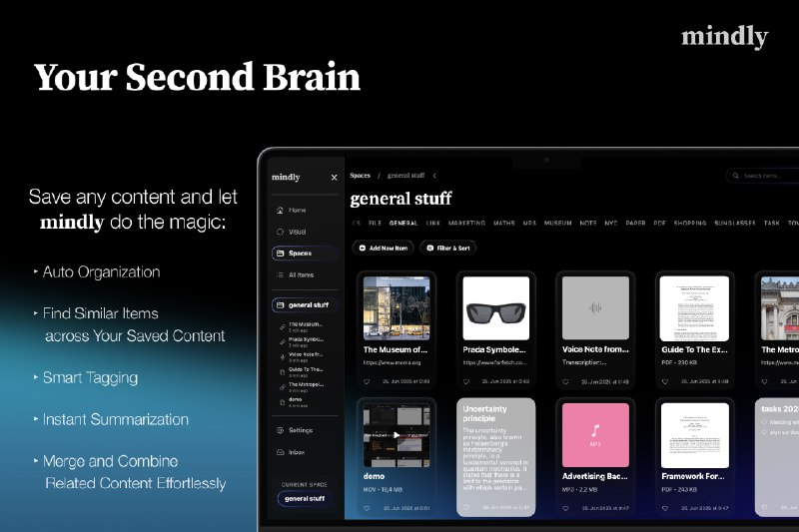The width and height of the screenshot is (799, 532).
Task: Like the Voice Note card heart
Action: pyautogui.click(x=565, y=381)
